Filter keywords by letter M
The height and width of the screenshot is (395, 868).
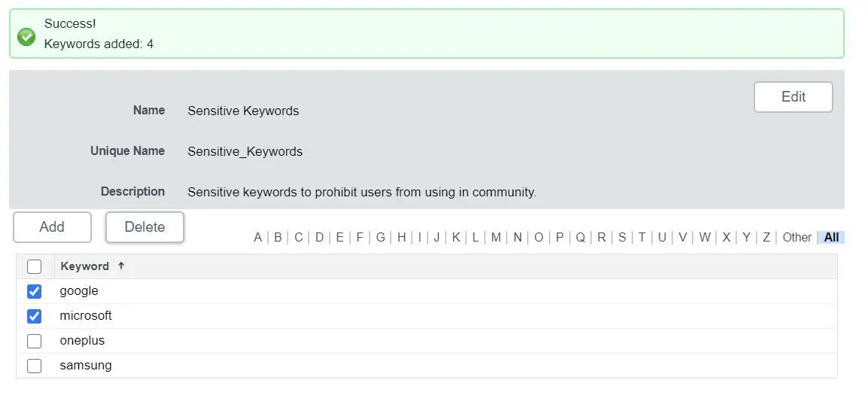click(495, 237)
